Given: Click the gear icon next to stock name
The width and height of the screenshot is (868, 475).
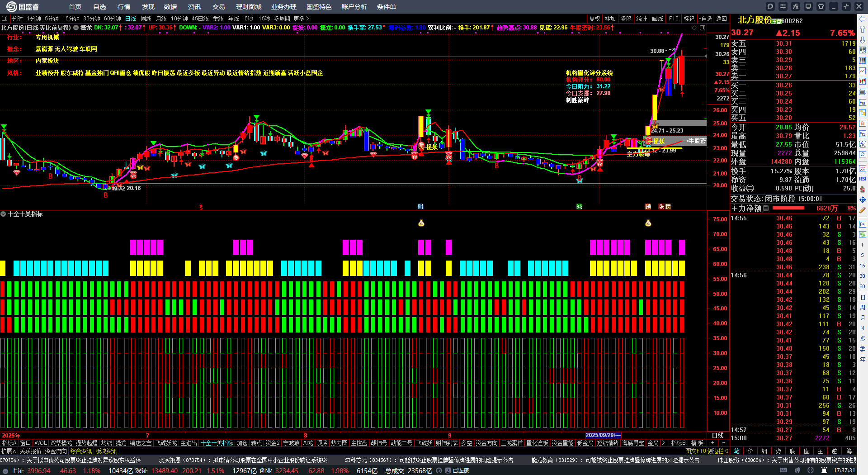Looking at the screenshot, I should [76, 28].
